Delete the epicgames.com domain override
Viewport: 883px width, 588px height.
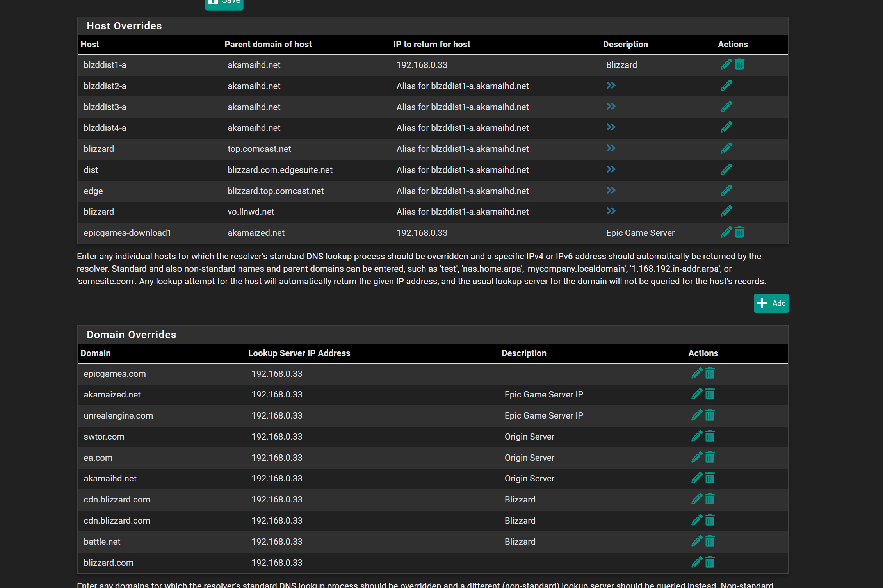tap(710, 373)
